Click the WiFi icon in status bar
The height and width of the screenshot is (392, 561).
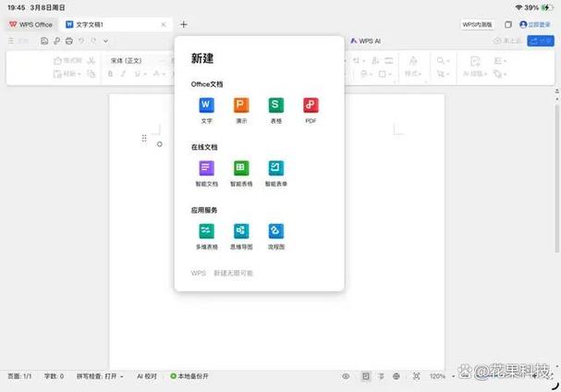pos(518,7)
